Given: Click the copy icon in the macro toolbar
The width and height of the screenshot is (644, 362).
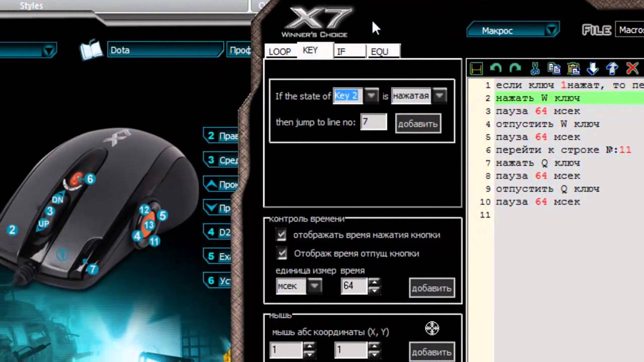Looking at the screenshot, I should pos(554,68).
